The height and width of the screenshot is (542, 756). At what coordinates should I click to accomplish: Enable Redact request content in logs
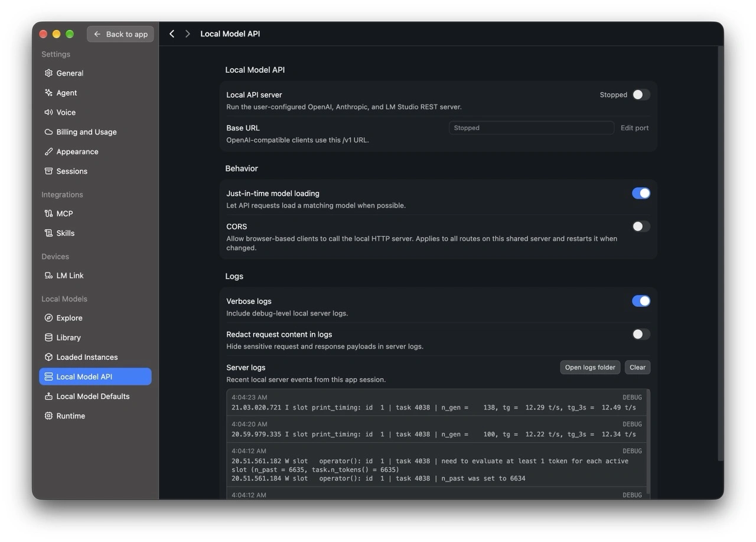click(641, 334)
